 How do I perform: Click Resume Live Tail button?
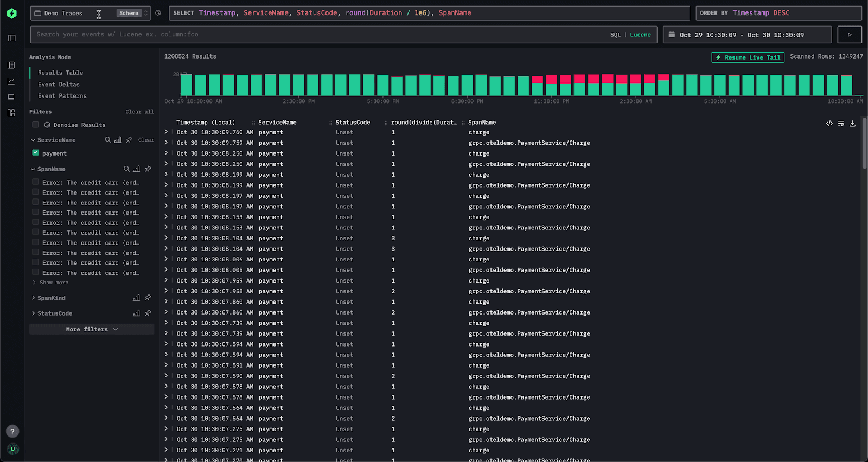click(x=748, y=57)
